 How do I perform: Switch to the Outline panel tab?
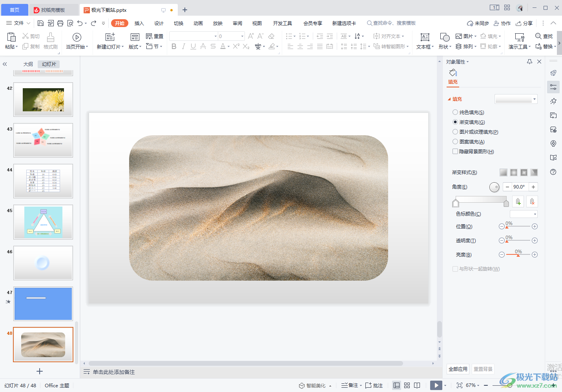(x=28, y=64)
